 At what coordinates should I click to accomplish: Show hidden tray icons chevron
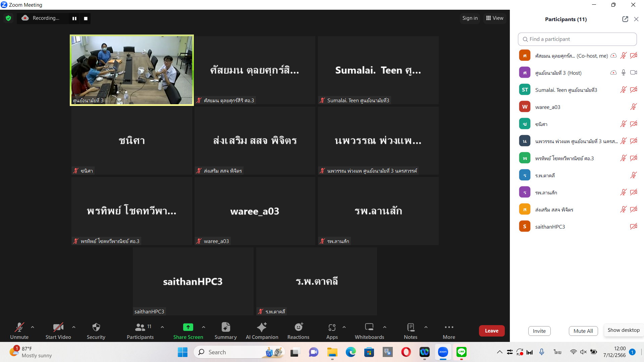499,352
